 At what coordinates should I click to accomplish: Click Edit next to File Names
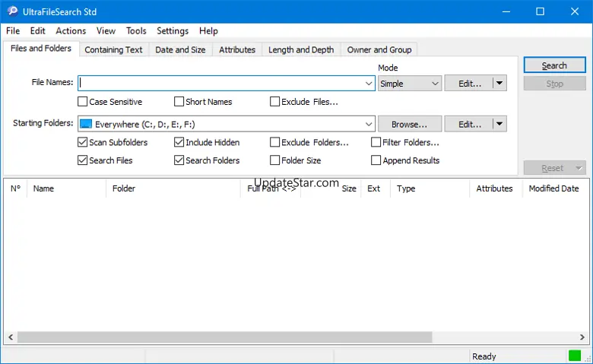469,83
